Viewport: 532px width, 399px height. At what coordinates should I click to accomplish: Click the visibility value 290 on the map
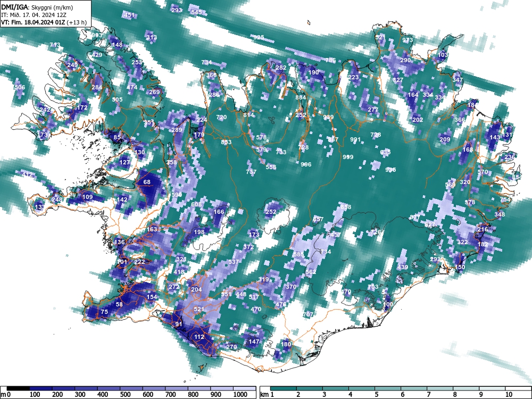pos(405,60)
